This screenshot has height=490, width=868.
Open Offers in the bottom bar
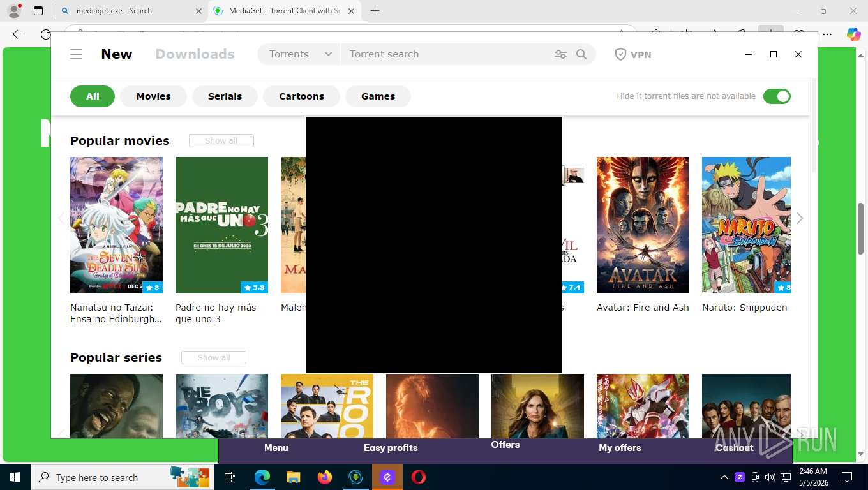tap(505, 445)
